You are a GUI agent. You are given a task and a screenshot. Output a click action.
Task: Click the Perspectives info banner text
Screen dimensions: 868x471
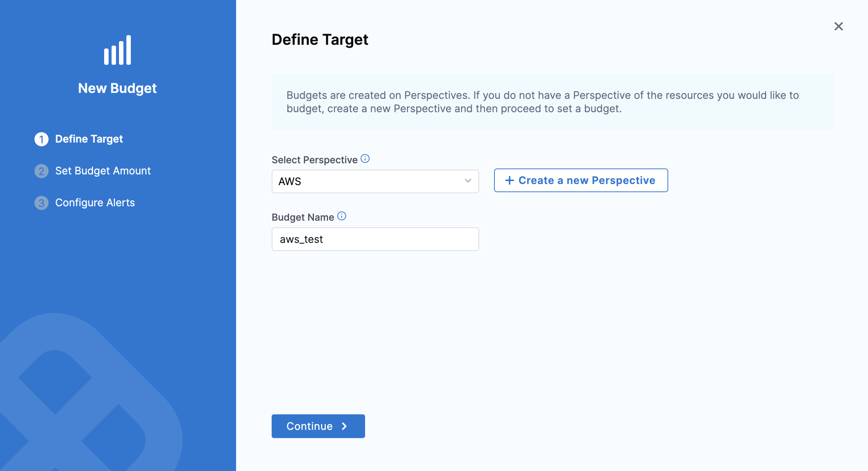543,102
